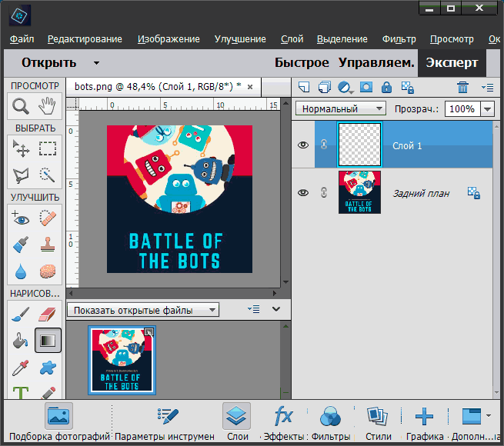This screenshot has width=504, height=446.
Task: Choose the Clone Stamp tool
Action: tap(48, 245)
